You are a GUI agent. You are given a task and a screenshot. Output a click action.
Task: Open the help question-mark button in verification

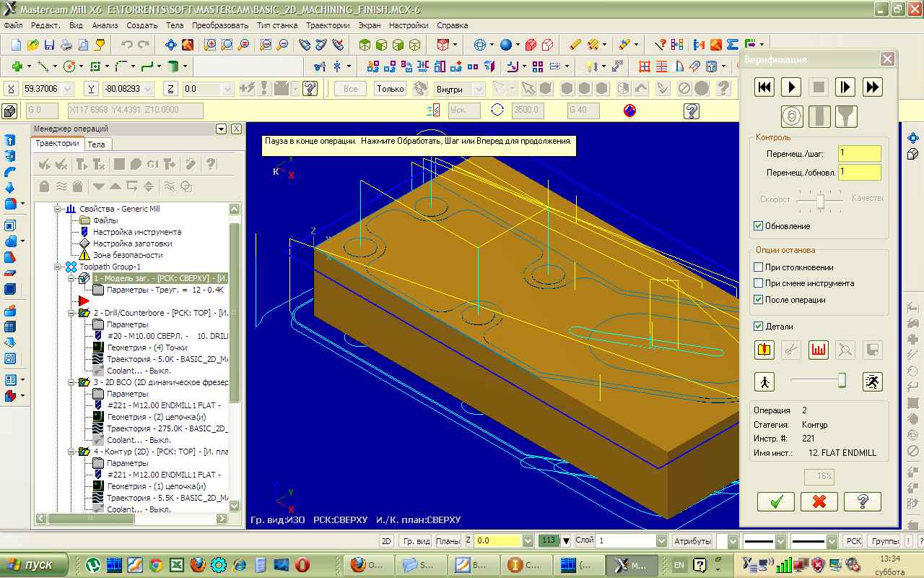pyautogui.click(x=862, y=501)
